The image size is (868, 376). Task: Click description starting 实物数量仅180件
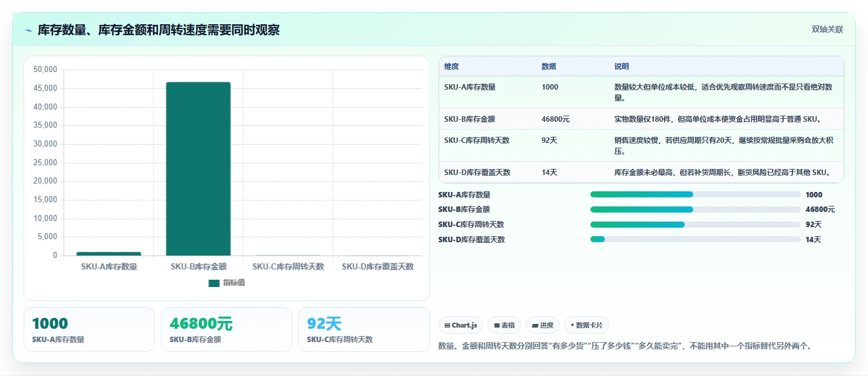[717, 119]
